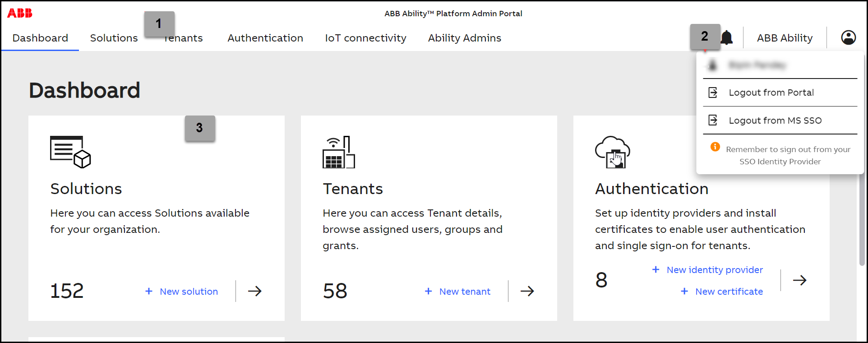This screenshot has height=343, width=868.
Task: Open the Ability Admins tab
Action: (464, 38)
